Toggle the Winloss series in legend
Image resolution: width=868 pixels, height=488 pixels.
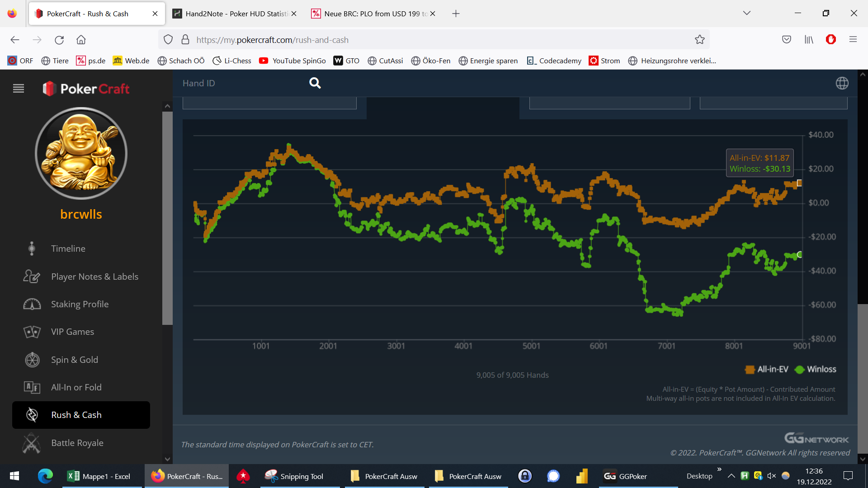click(x=816, y=370)
